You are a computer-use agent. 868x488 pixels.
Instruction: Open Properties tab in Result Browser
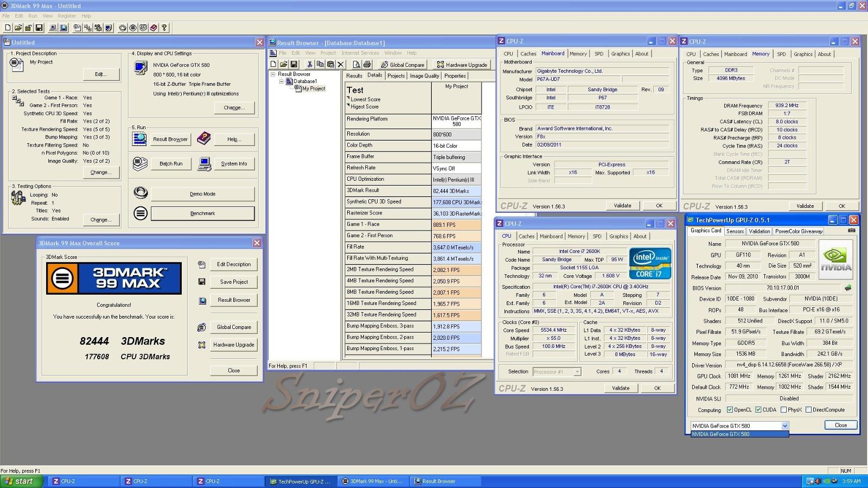click(455, 76)
